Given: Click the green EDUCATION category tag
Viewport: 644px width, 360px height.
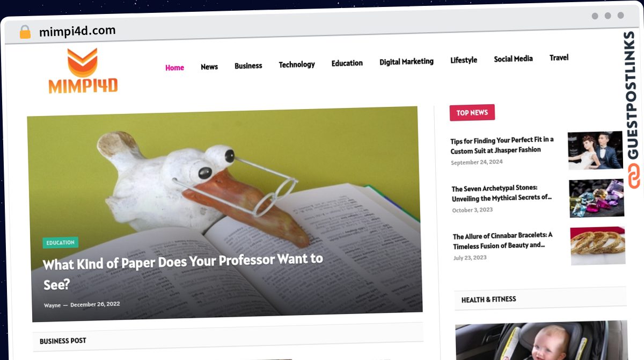Looking at the screenshot, I should pos(61,243).
